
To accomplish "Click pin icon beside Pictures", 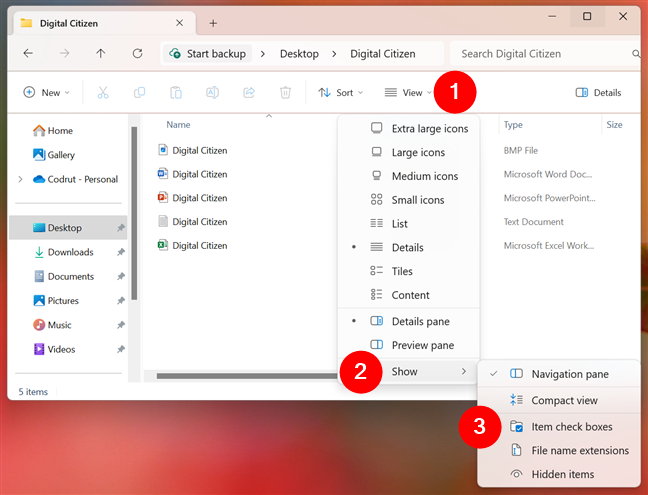I will pyautogui.click(x=121, y=301).
